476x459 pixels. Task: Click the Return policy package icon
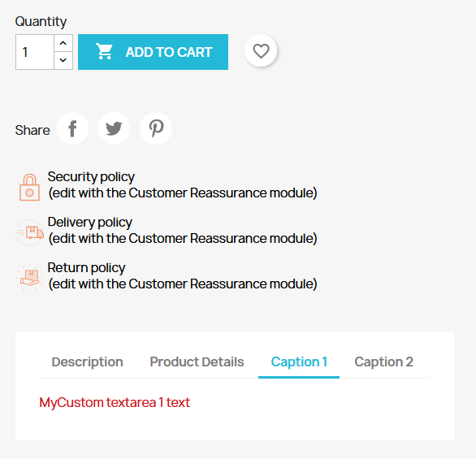click(x=29, y=278)
